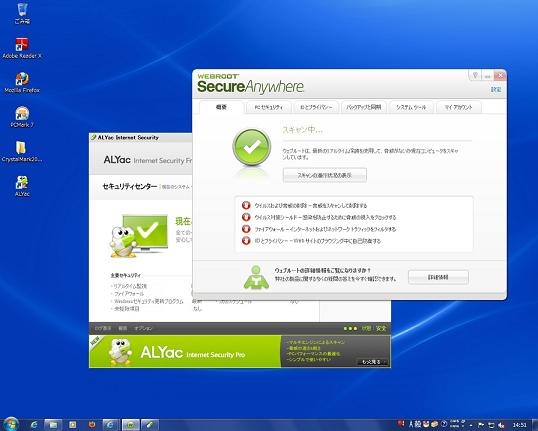
Task: Click the red shield icon beside the antivirus shield row
Action: tap(246, 217)
